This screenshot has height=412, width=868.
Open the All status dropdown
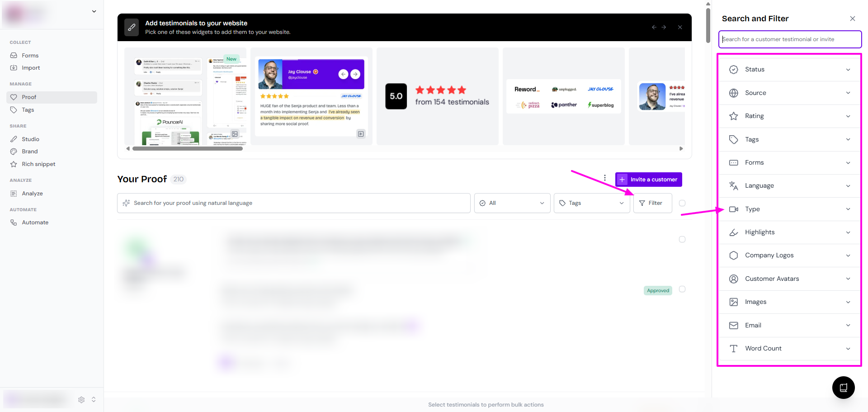coord(512,203)
